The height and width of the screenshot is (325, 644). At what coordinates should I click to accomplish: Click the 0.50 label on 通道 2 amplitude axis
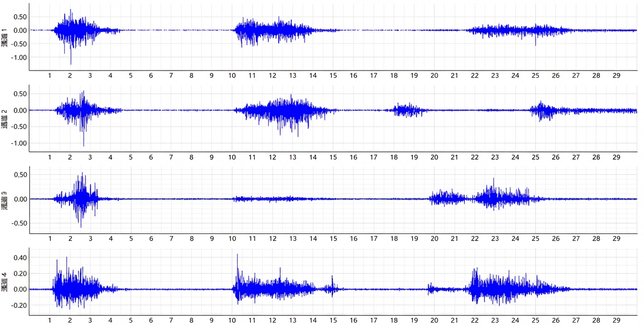[19, 94]
